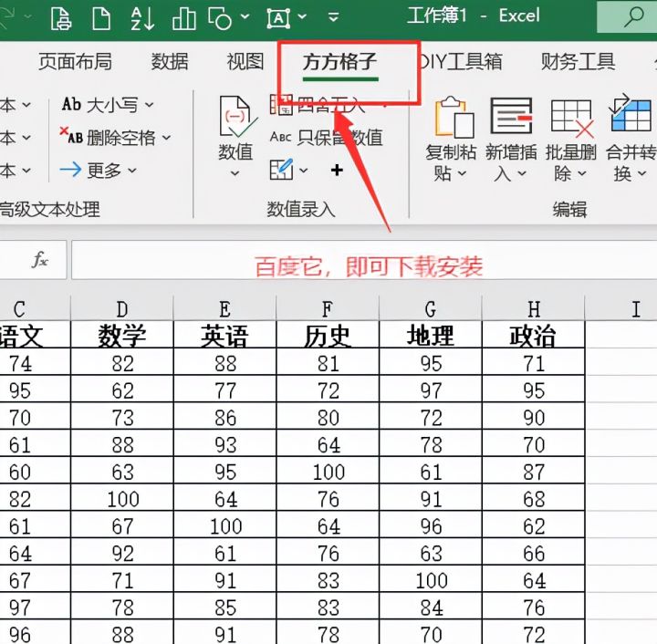The width and height of the screenshot is (657, 644).
Task: Select column D header
Action: 122,309
